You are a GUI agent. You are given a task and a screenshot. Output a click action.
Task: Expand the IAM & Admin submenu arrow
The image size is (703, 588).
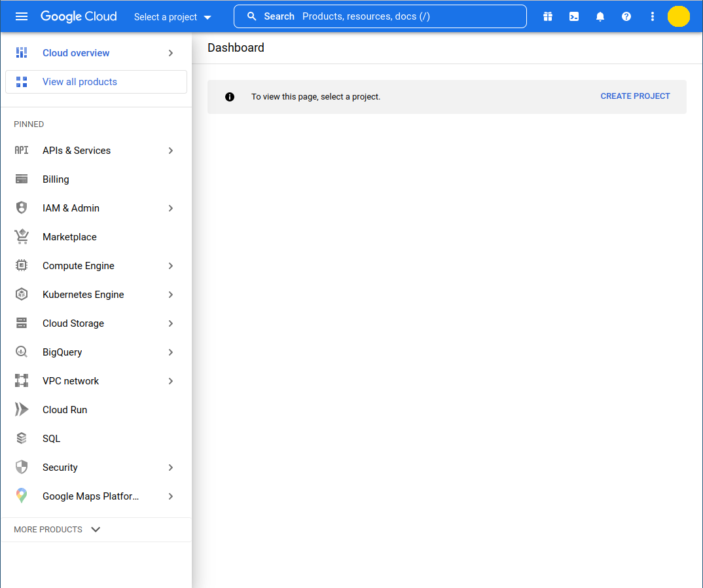tap(171, 208)
